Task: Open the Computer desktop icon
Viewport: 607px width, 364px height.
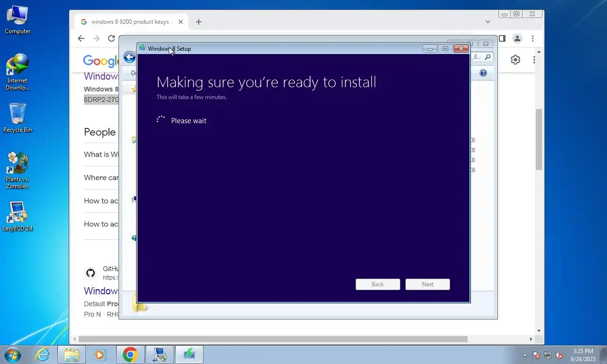Action: click(x=18, y=20)
